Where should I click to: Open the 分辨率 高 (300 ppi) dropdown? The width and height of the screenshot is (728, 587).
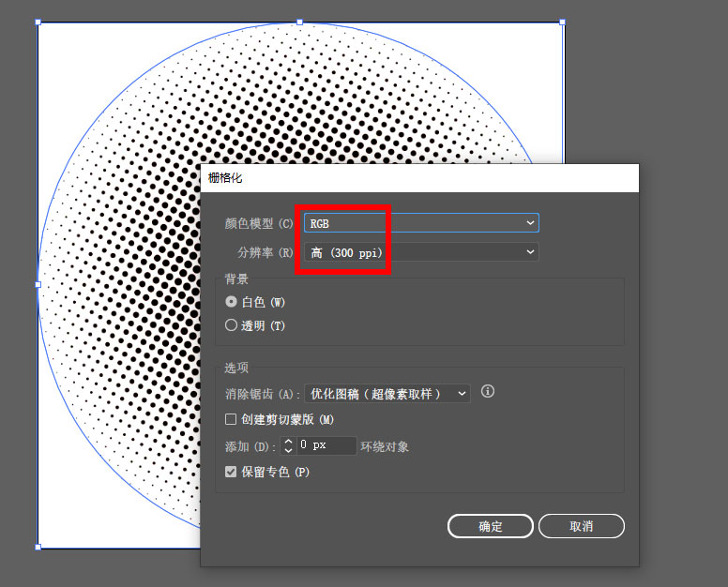[421, 252]
